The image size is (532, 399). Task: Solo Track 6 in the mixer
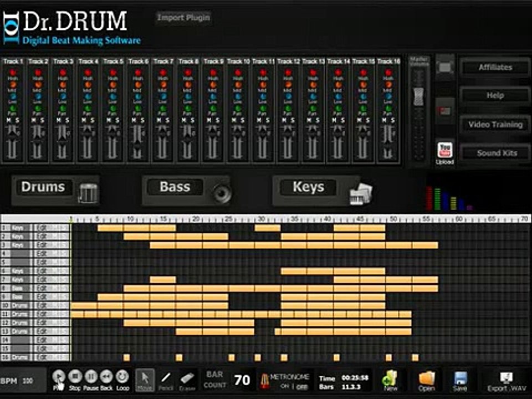tap(142, 120)
